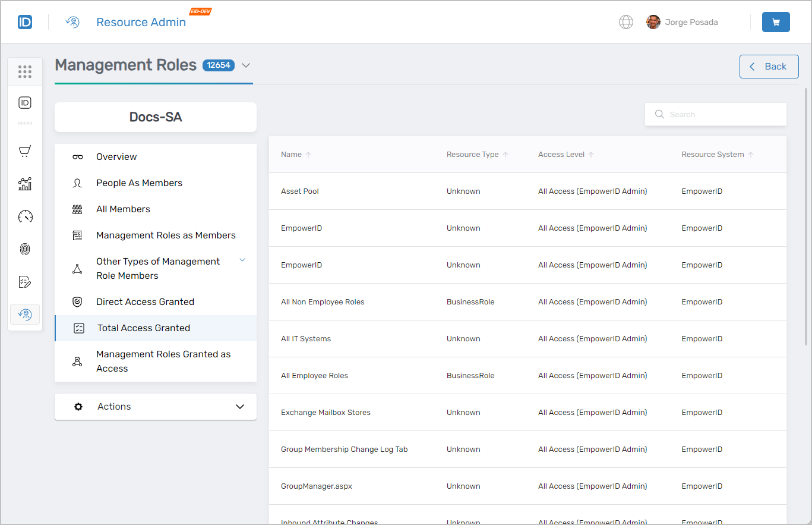Click Jorge Posada user profile
Viewport: 812px width, 525px height.
682,22
